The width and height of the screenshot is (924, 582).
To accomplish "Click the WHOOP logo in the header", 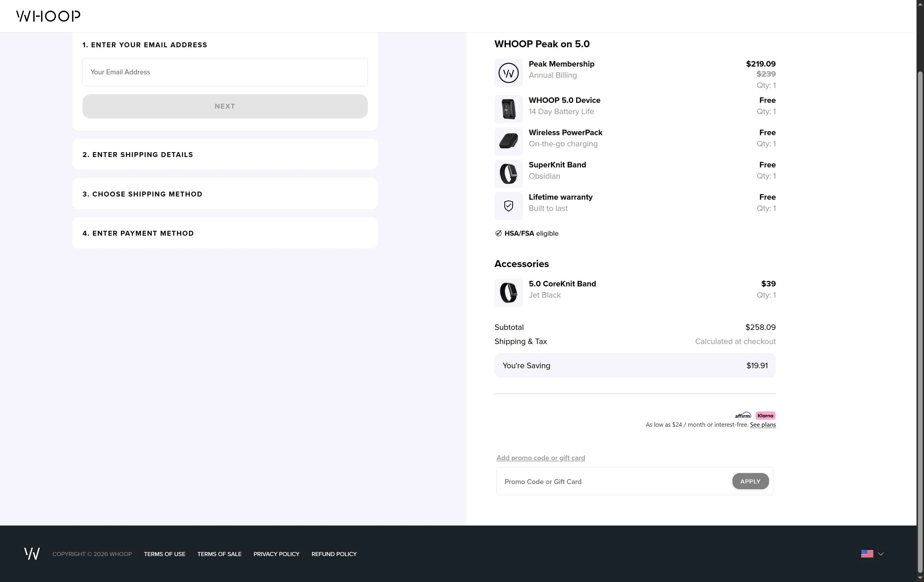I will pos(48,16).
